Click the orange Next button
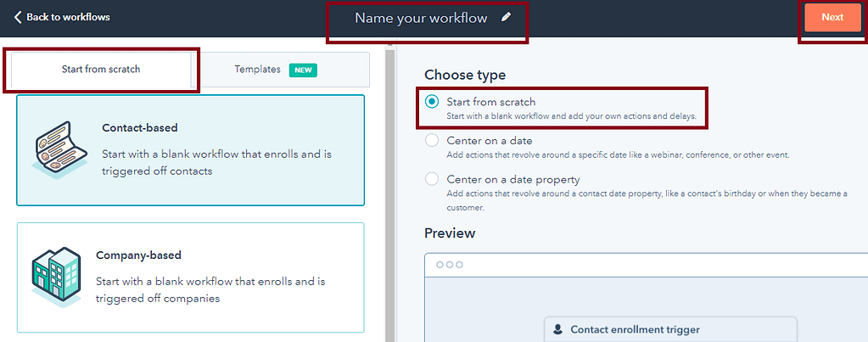Screen dimensions: 868x342 click(x=832, y=17)
